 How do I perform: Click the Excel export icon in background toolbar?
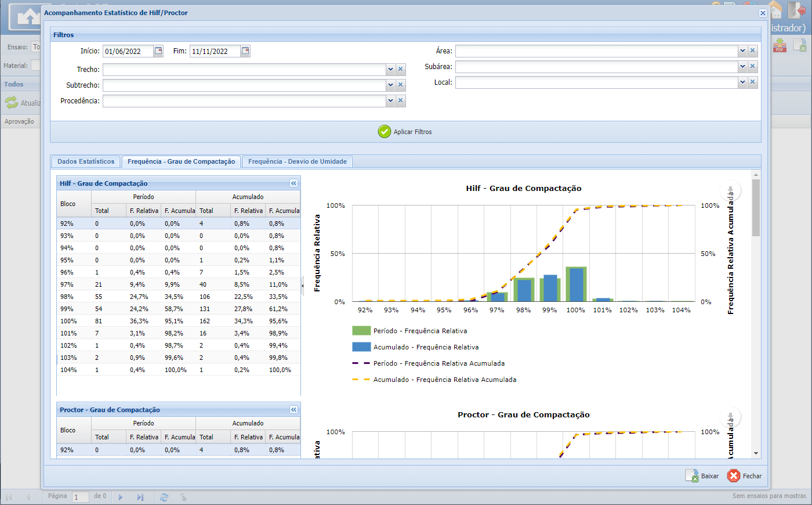click(800, 45)
